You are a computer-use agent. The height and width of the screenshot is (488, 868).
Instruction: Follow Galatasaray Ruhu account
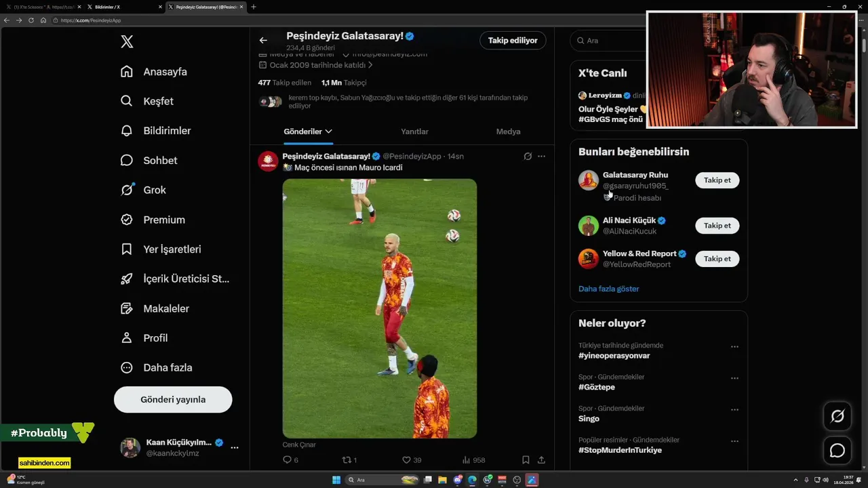pos(717,180)
